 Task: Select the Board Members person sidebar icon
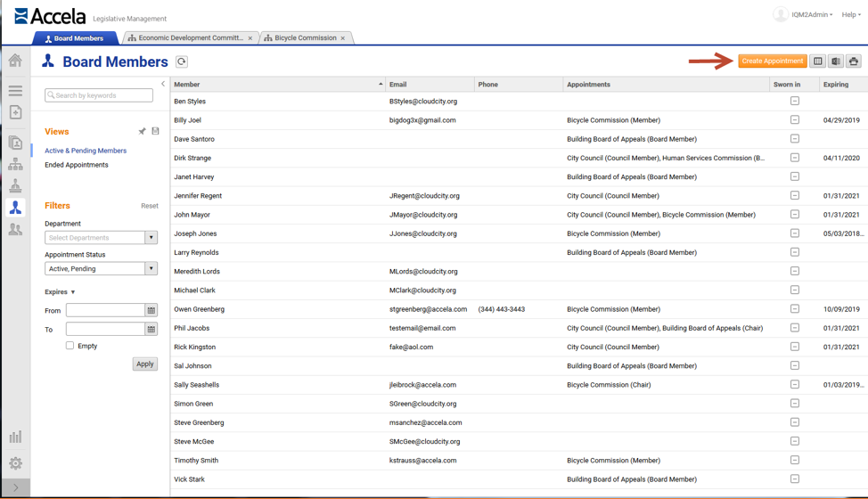click(15, 208)
